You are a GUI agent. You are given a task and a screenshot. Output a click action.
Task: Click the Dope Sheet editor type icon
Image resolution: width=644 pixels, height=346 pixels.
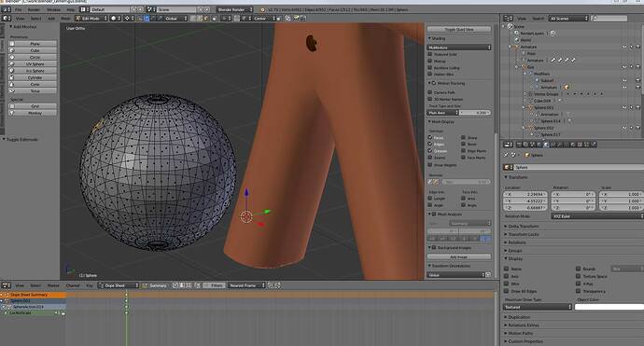[x=7, y=285]
